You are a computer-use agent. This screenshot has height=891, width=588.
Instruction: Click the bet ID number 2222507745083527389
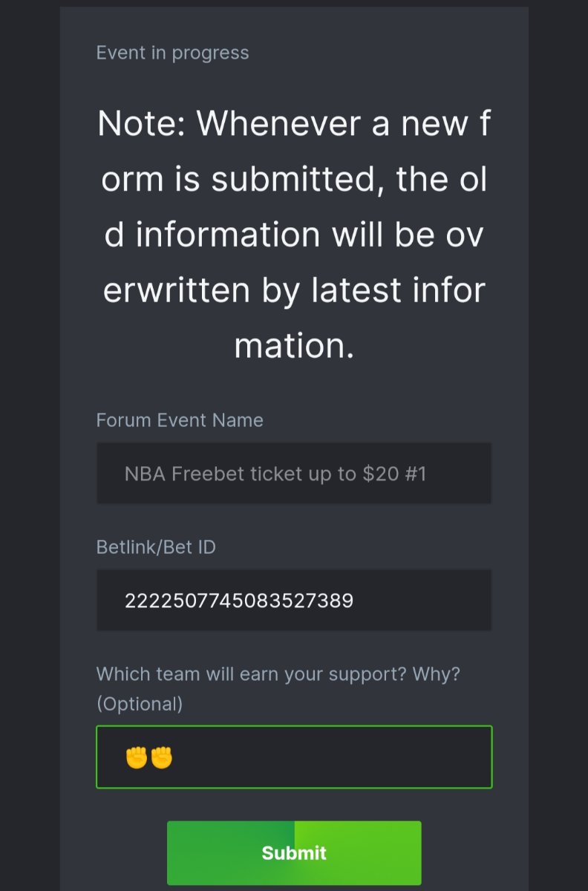point(238,600)
